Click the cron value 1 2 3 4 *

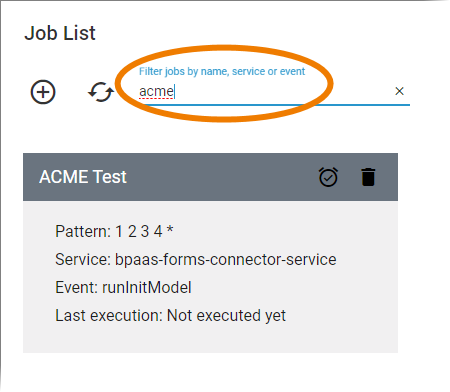click(x=144, y=231)
